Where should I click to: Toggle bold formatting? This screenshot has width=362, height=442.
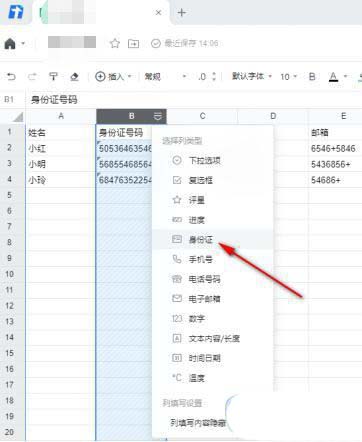pos(312,77)
